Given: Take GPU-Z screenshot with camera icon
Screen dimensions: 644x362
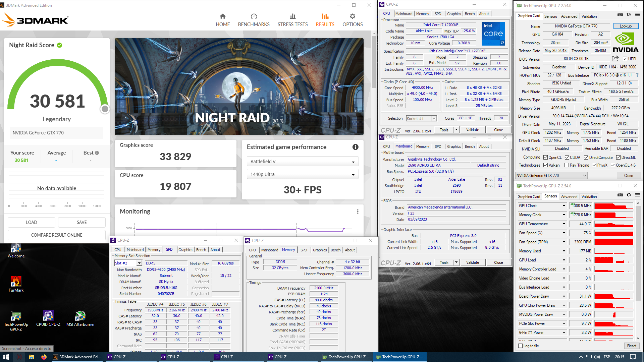Looking at the screenshot, I should (x=620, y=14).
